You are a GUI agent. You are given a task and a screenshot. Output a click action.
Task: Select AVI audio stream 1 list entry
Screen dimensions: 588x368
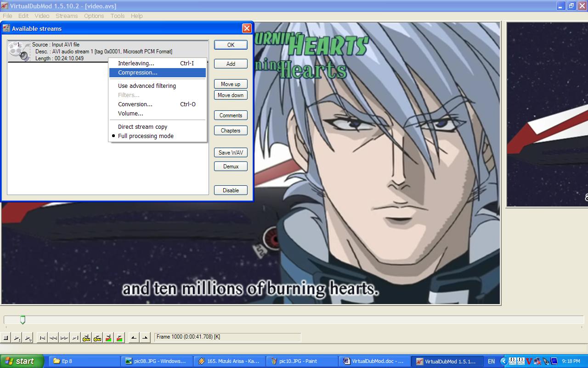coord(108,51)
